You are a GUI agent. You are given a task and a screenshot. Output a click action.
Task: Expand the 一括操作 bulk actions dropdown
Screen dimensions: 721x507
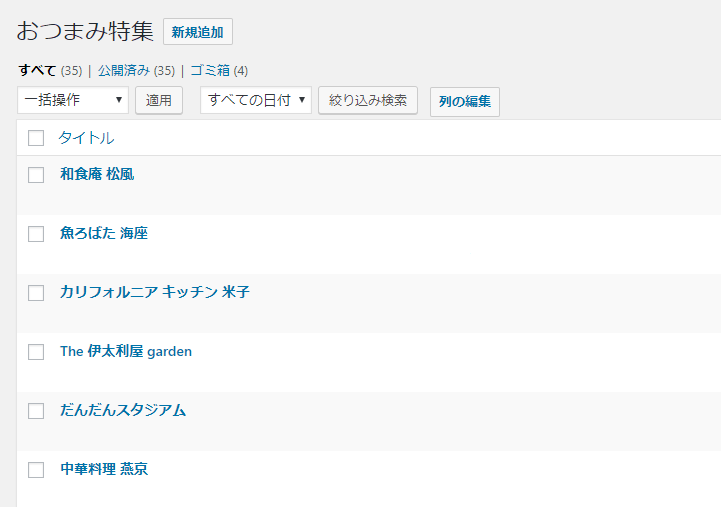[x=73, y=100]
